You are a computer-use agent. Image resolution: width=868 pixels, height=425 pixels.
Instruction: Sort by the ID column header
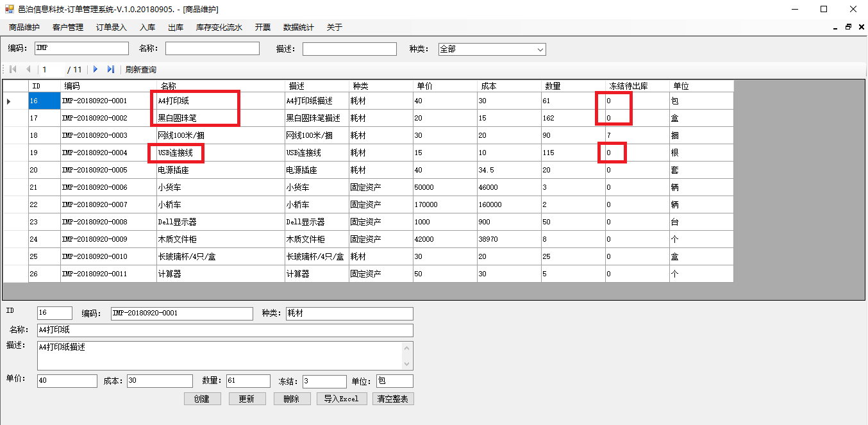tap(44, 86)
